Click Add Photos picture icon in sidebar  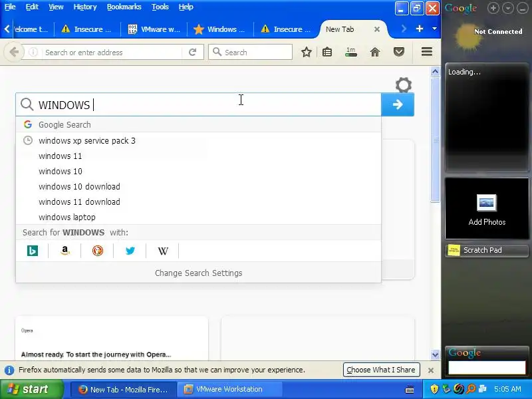487,203
